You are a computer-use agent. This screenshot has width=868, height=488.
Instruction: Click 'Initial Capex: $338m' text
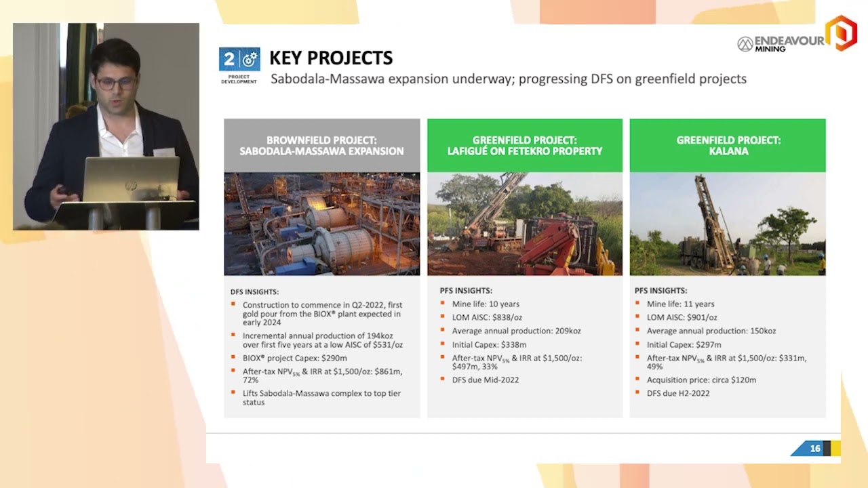(489, 345)
